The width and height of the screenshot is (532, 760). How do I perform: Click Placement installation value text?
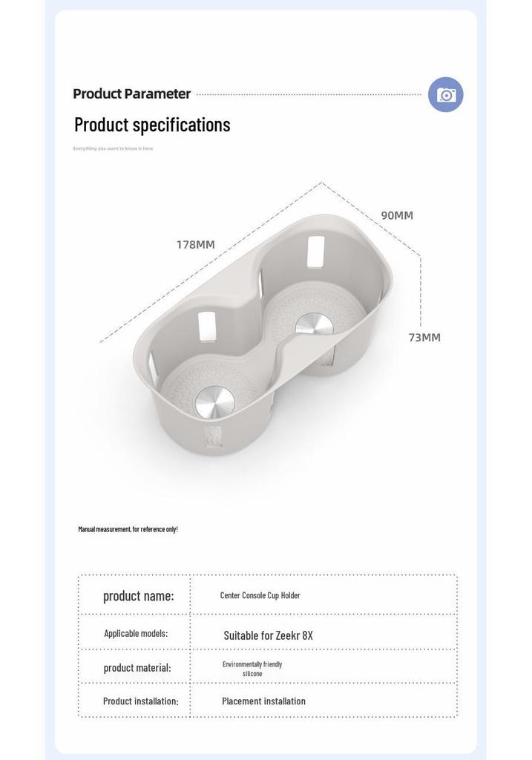263,701
